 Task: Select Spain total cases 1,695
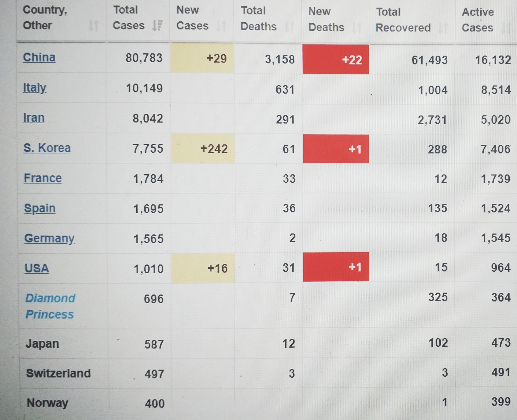pyautogui.click(x=148, y=209)
